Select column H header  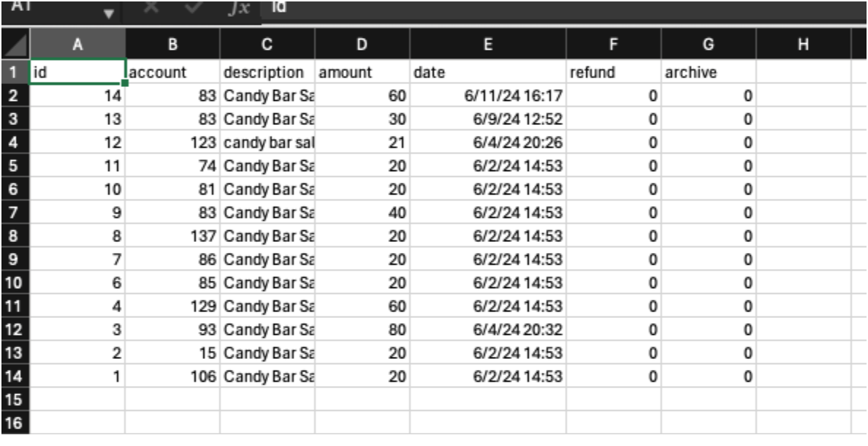[x=803, y=45]
